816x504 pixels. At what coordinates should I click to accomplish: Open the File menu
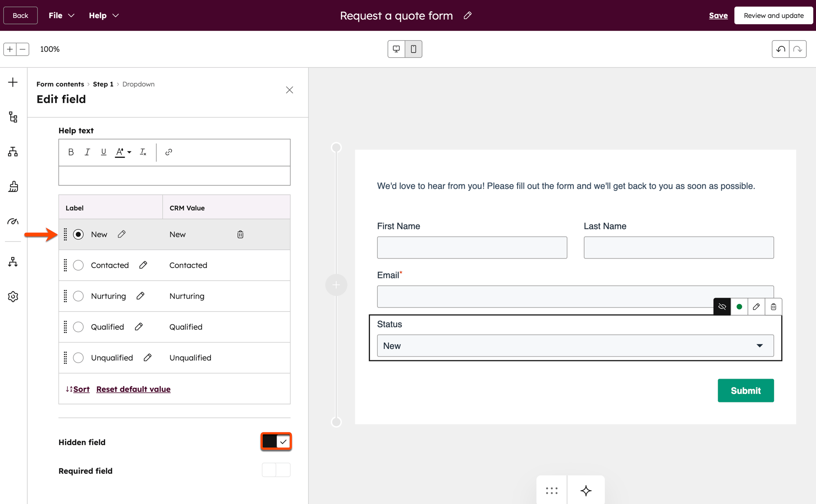[x=61, y=15]
